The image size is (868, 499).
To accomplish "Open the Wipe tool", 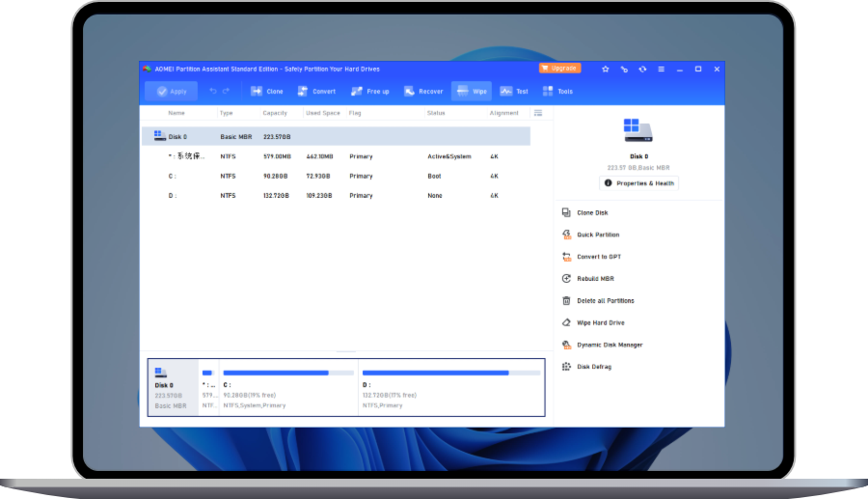I will (x=472, y=92).
